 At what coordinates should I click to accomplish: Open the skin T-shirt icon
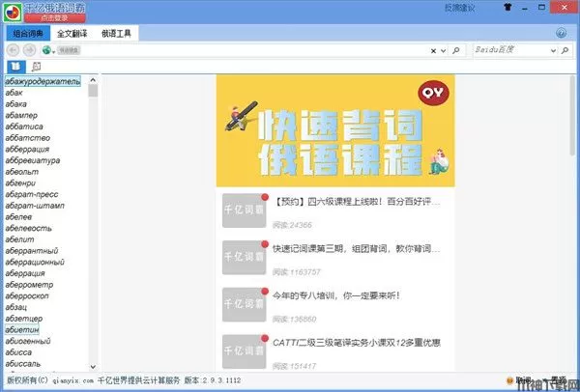(x=507, y=7)
